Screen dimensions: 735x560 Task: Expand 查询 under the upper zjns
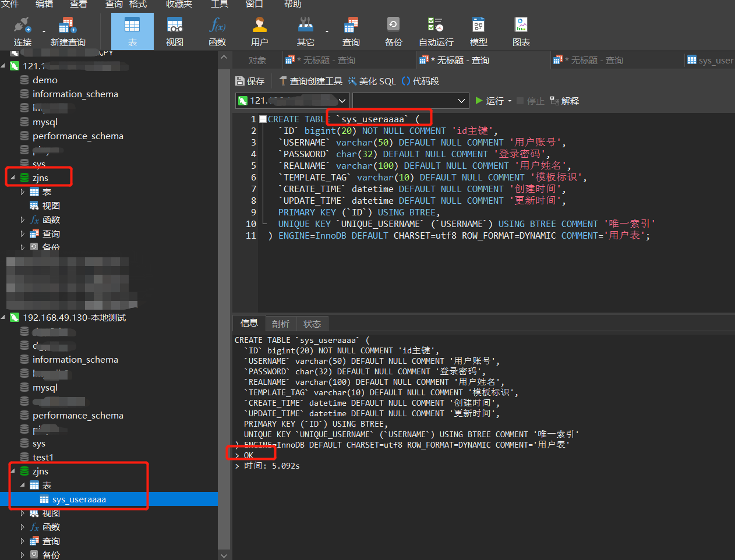(x=23, y=233)
